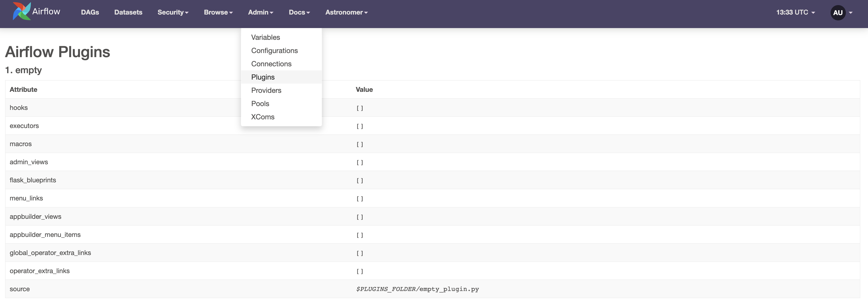Go to the DAGs page
The image size is (868, 305).
tap(90, 12)
